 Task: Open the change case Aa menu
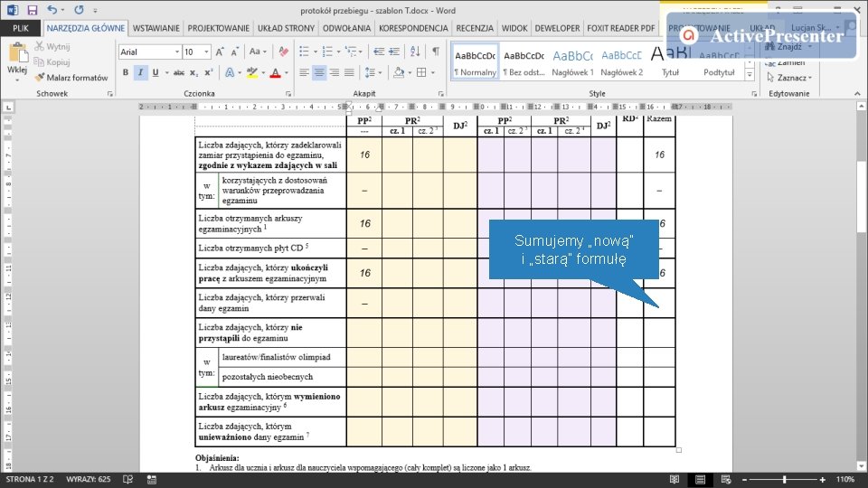(258, 52)
